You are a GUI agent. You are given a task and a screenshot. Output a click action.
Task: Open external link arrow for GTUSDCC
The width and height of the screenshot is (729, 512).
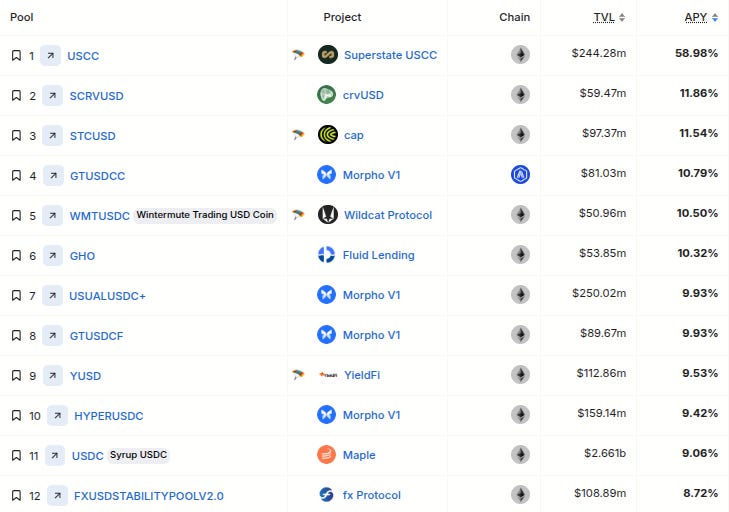[53, 176]
